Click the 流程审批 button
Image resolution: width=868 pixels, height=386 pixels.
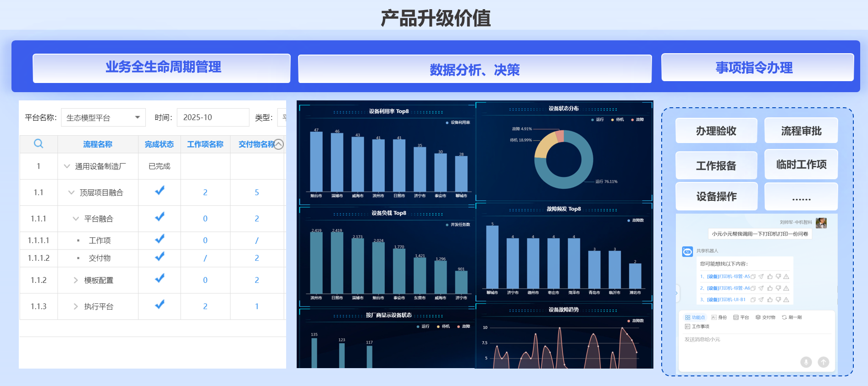801,131
